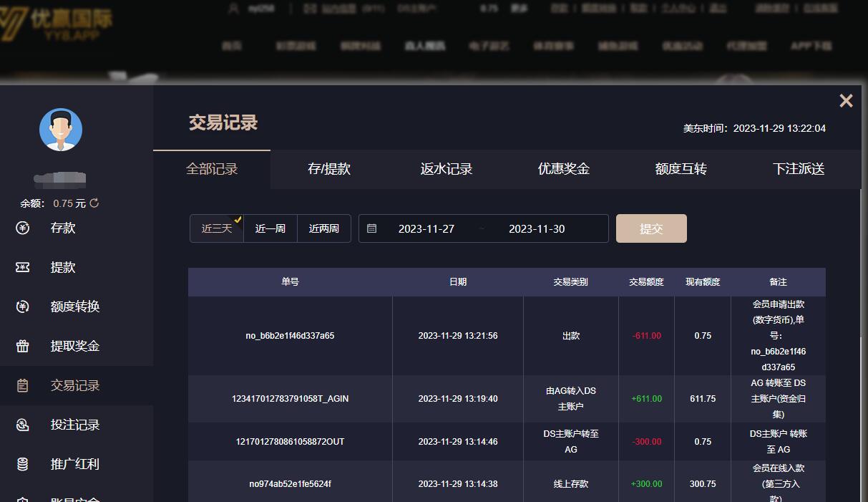Click order number no974ab52e1fe5624f
Viewport: 868px width, 502px height.
coord(290,484)
